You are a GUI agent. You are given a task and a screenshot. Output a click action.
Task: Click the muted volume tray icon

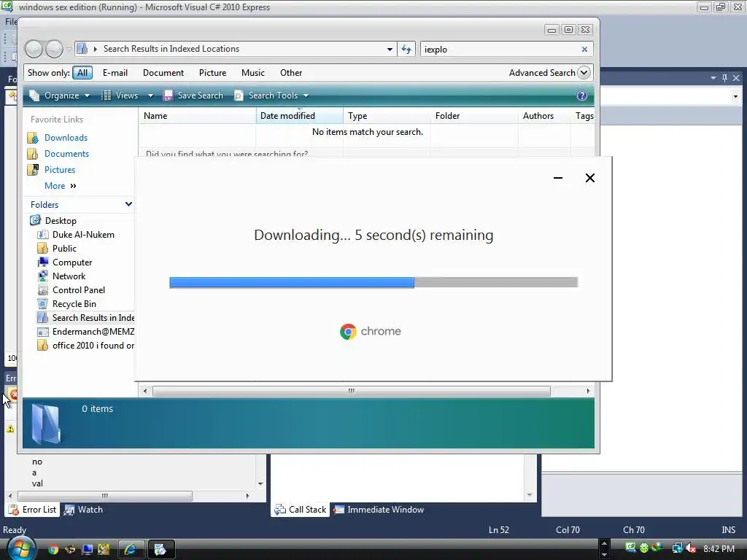[690, 548]
